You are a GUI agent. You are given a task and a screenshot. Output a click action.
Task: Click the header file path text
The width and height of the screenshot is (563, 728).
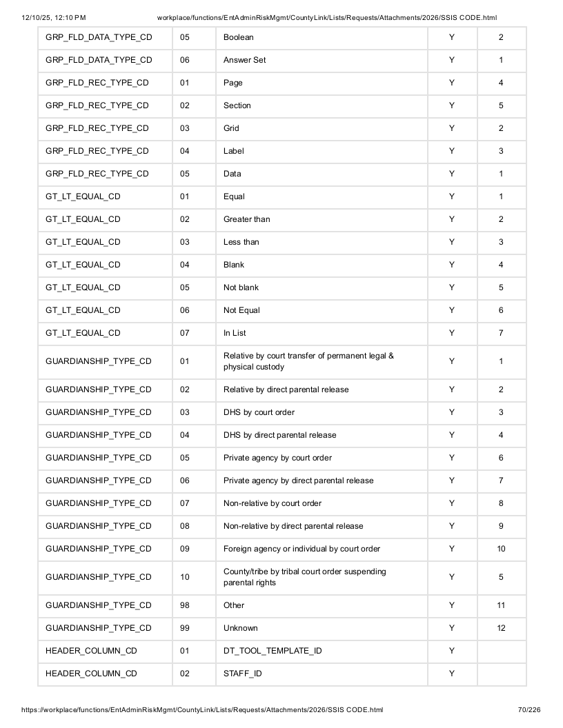[x=327, y=18]
